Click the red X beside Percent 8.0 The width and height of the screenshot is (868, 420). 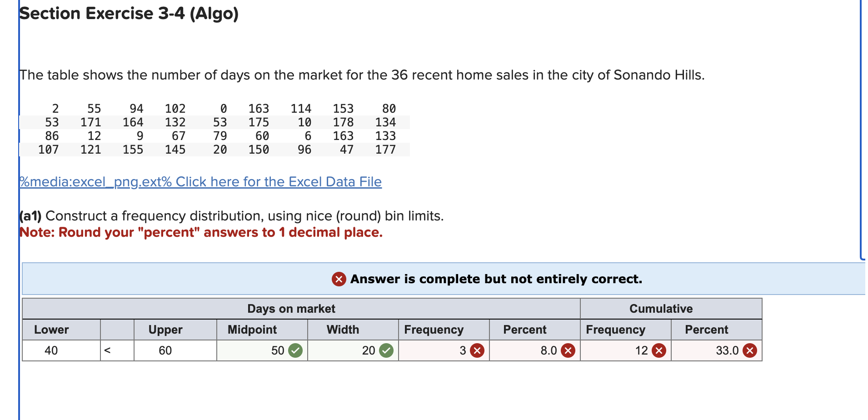(568, 350)
